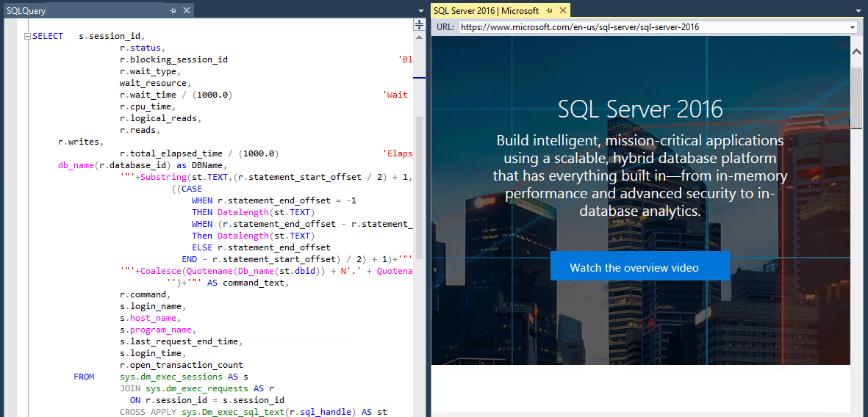Click the r.command line
This screenshot has height=417, width=868.
(145, 295)
